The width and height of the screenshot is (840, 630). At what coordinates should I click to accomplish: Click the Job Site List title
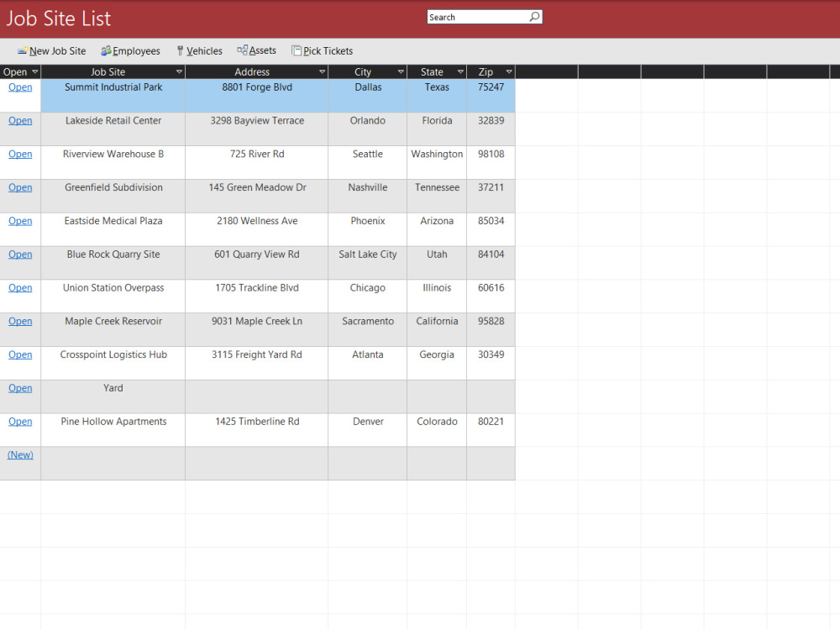[59, 18]
